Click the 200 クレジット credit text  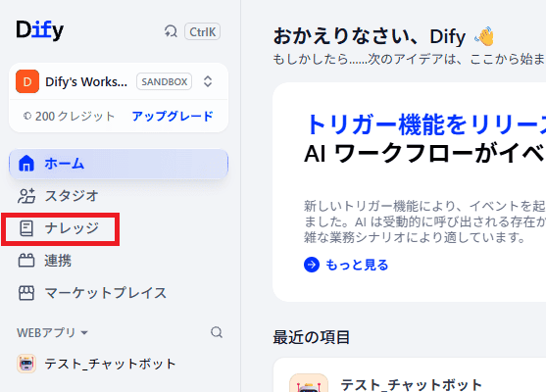click(x=74, y=116)
